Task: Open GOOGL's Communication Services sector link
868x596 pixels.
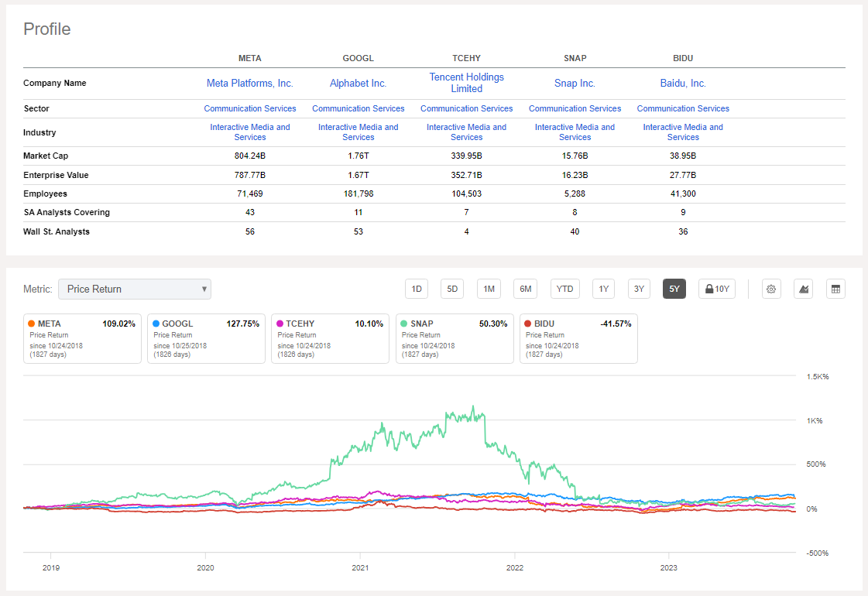Action: pos(359,108)
